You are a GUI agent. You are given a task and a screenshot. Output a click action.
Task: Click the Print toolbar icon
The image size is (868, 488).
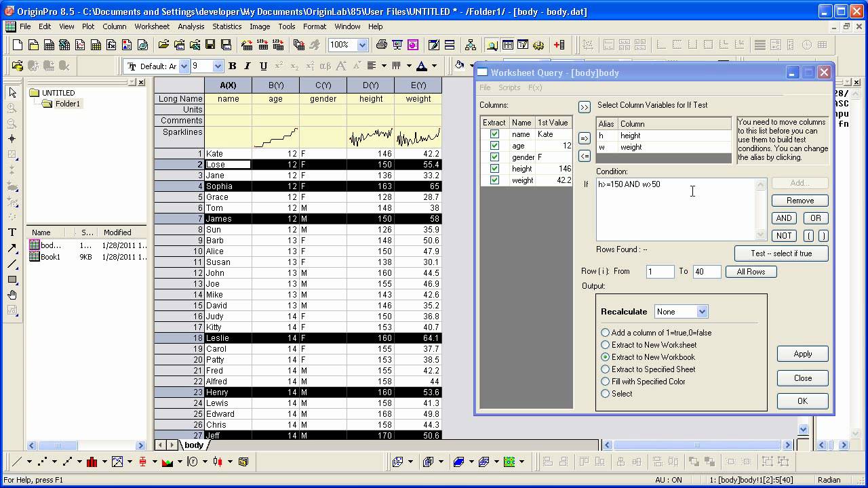pyautogui.click(x=381, y=45)
